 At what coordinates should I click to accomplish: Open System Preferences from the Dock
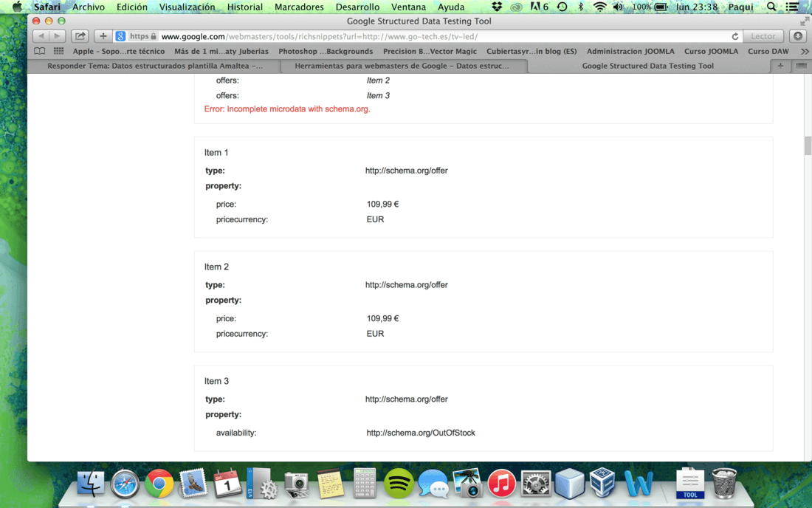click(x=535, y=483)
